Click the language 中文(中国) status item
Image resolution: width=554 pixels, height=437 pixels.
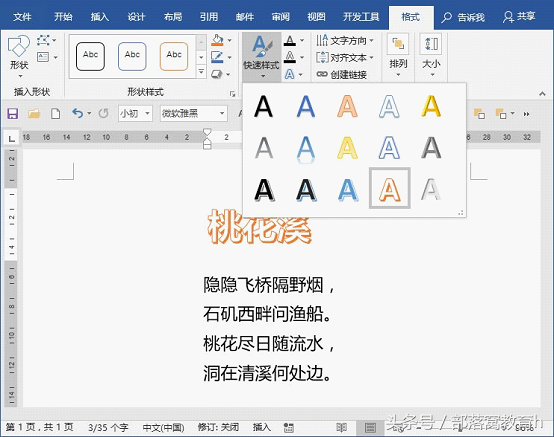(x=164, y=428)
